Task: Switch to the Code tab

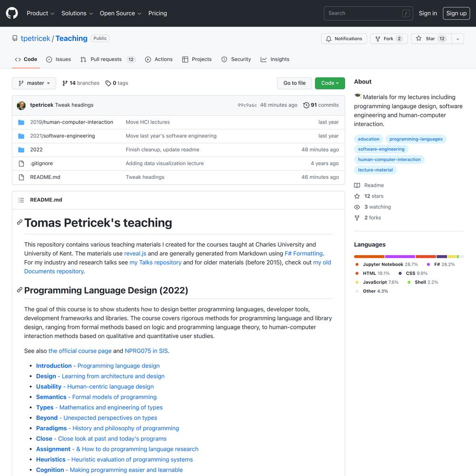Action: (26, 59)
